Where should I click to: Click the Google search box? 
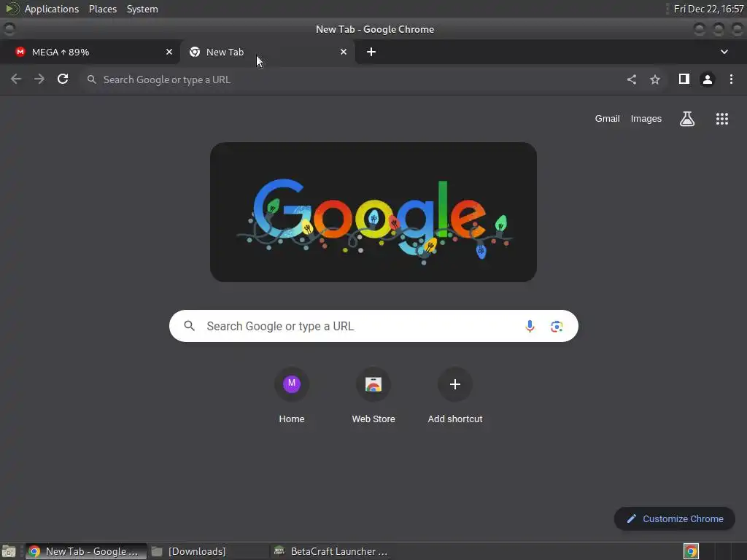pos(373,326)
